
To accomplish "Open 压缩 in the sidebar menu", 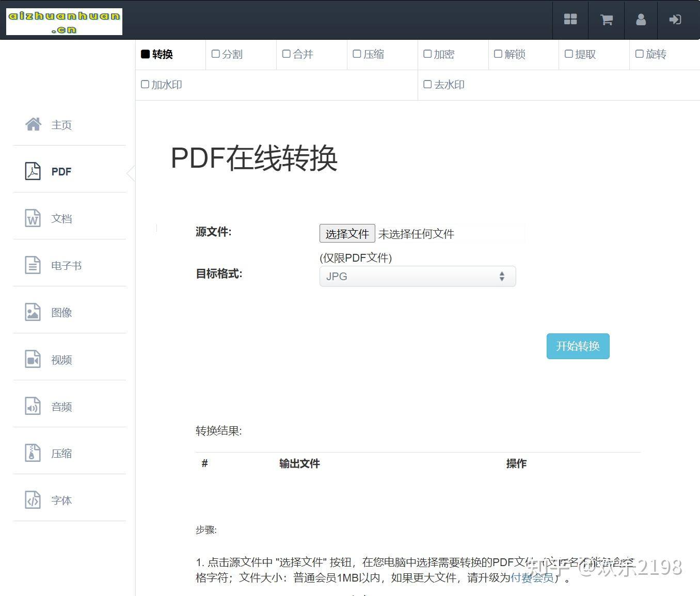I will pyautogui.click(x=61, y=454).
